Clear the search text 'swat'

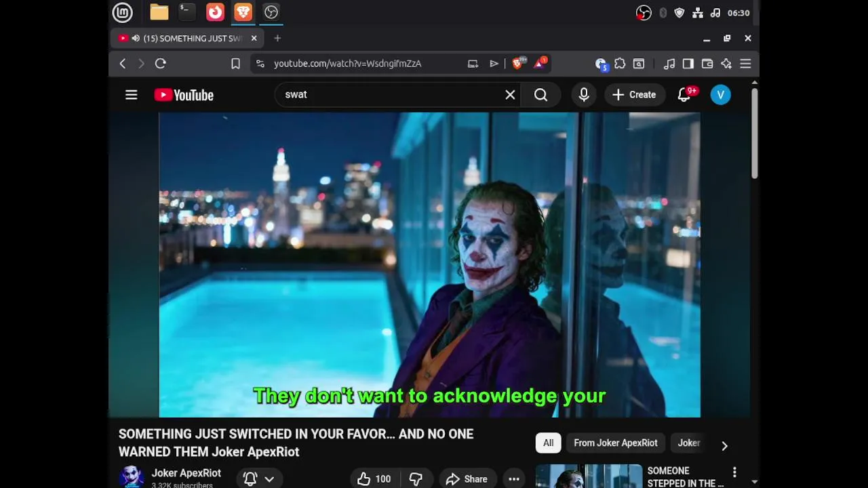coord(510,95)
